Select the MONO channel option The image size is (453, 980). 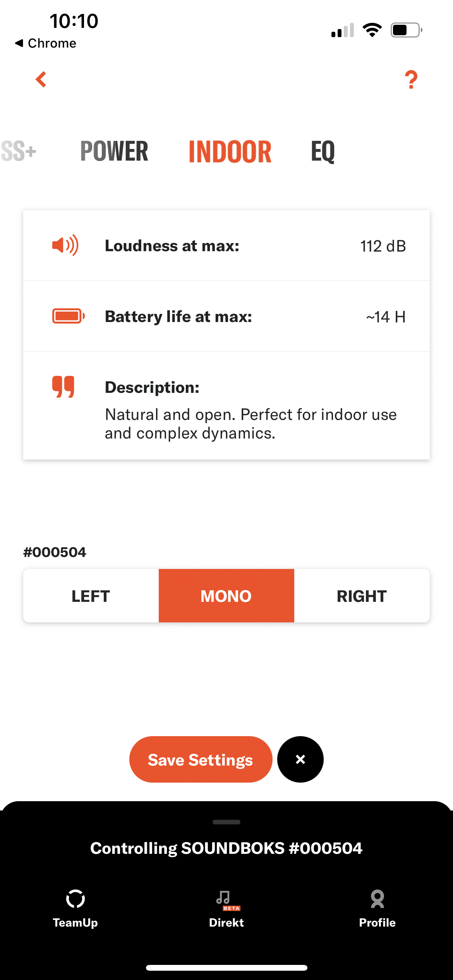(x=226, y=596)
